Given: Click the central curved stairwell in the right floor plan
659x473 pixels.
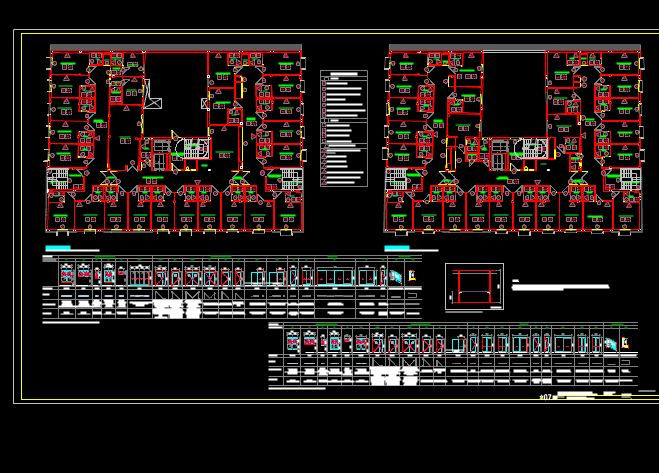Looking at the screenshot, I should (530, 148).
